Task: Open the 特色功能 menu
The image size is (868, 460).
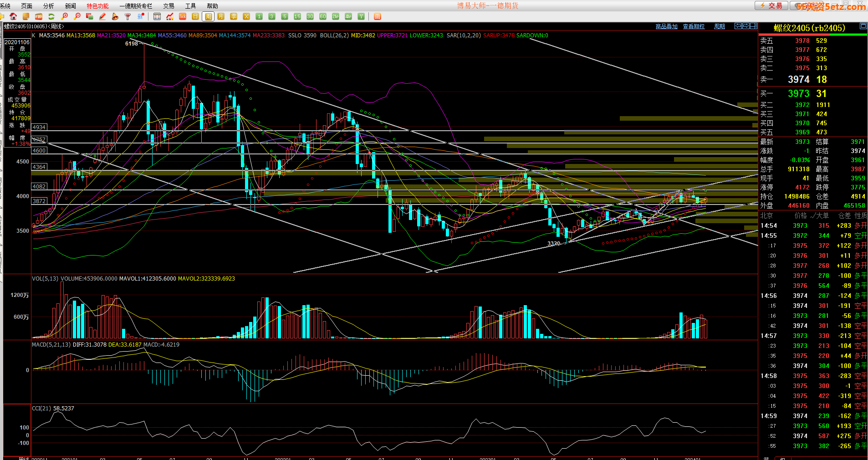Action: 97,6
